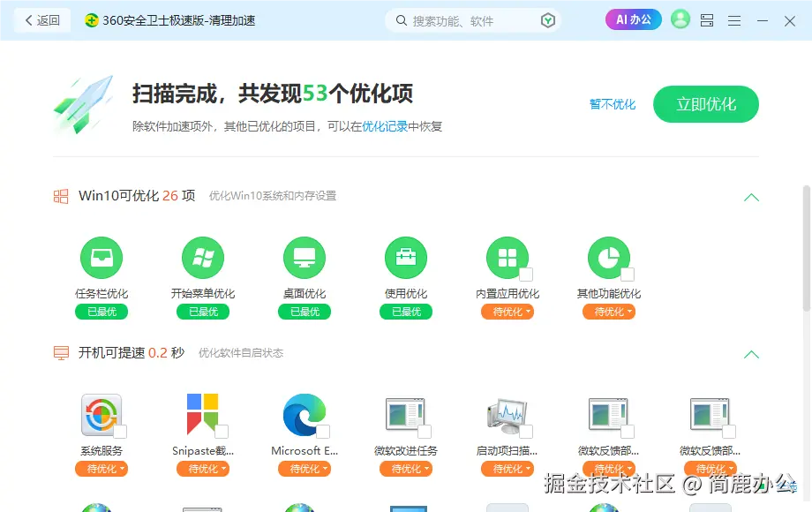This screenshot has width=812, height=512.
Task: Collapse the Win10可优化 section
Action: coord(751,198)
